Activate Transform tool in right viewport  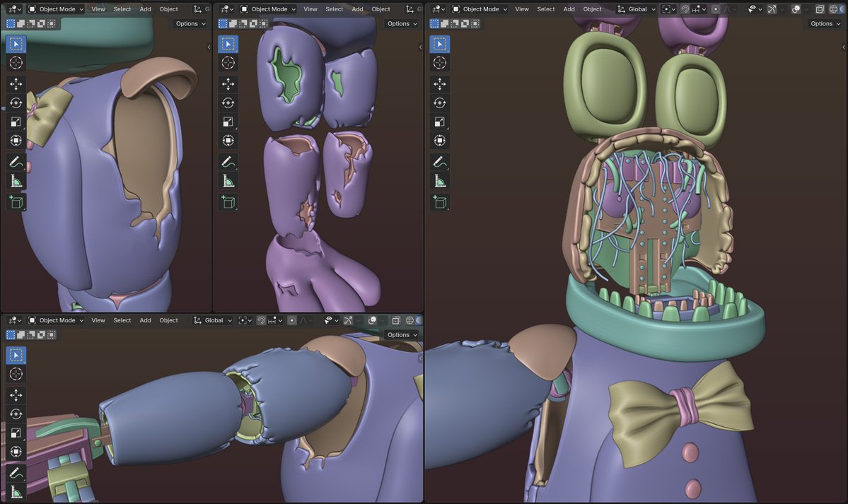pos(440,141)
